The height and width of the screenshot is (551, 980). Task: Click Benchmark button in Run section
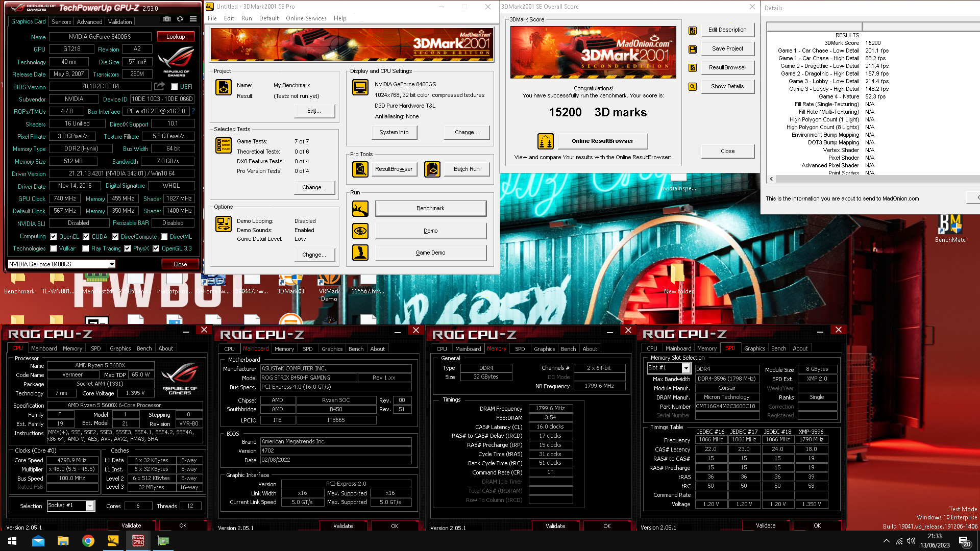(430, 208)
